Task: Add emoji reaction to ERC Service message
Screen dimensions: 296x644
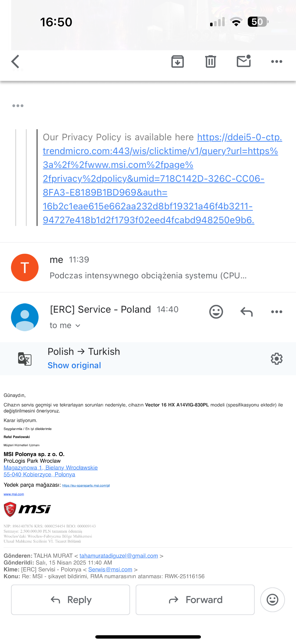Action: [216, 312]
